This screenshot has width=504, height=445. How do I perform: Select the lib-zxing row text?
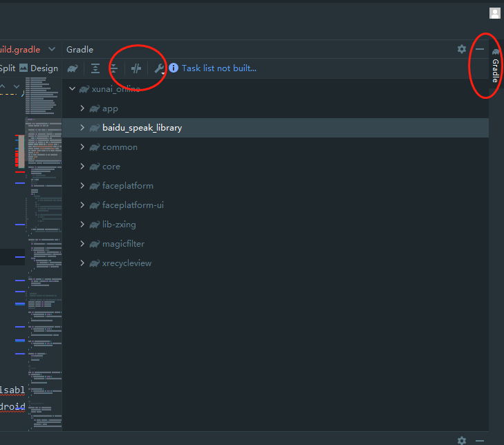(119, 225)
